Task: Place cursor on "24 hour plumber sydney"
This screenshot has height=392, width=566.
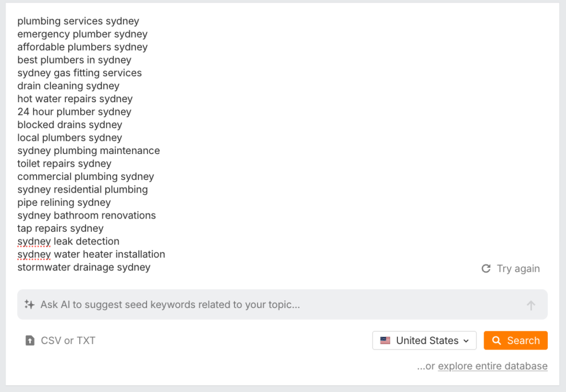Action: 75,112
